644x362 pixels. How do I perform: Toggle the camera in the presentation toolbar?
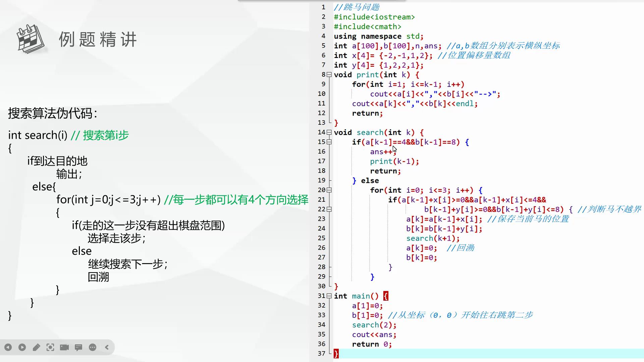64,347
